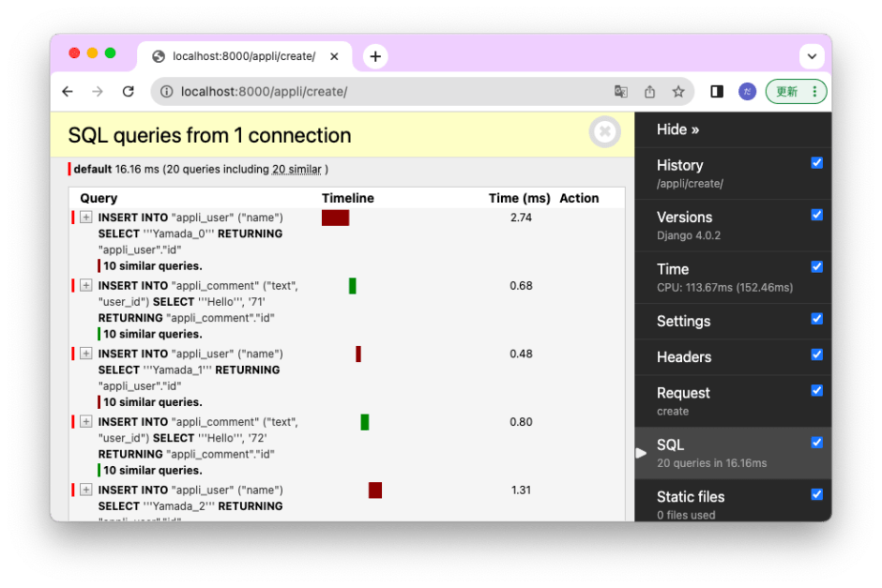882x588 pixels.
Task: Expand the first INSERT INTO appli_user query
Action: pos(85,217)
